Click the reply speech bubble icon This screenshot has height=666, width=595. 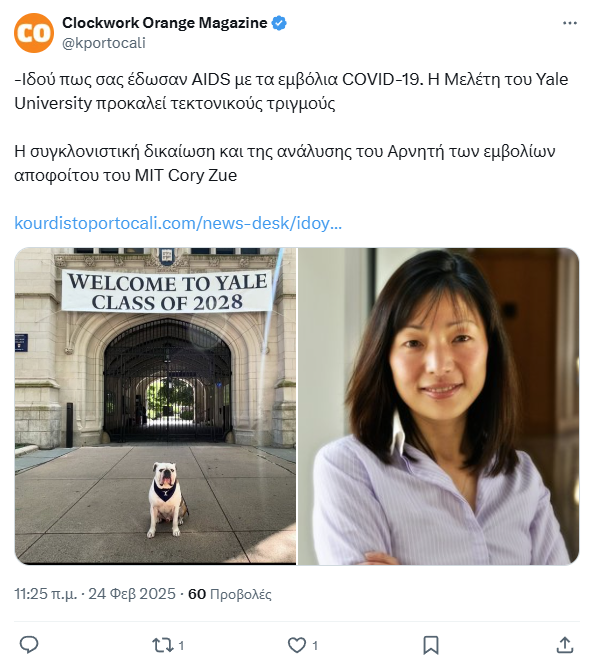coord(29,645)
